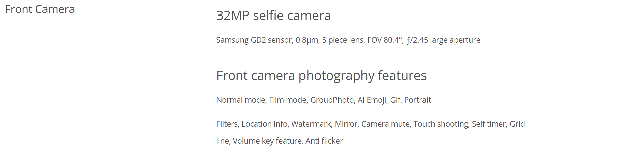
Task: Click the Volume key feature text
Action: pyautogui.click(x=267, y=141)
